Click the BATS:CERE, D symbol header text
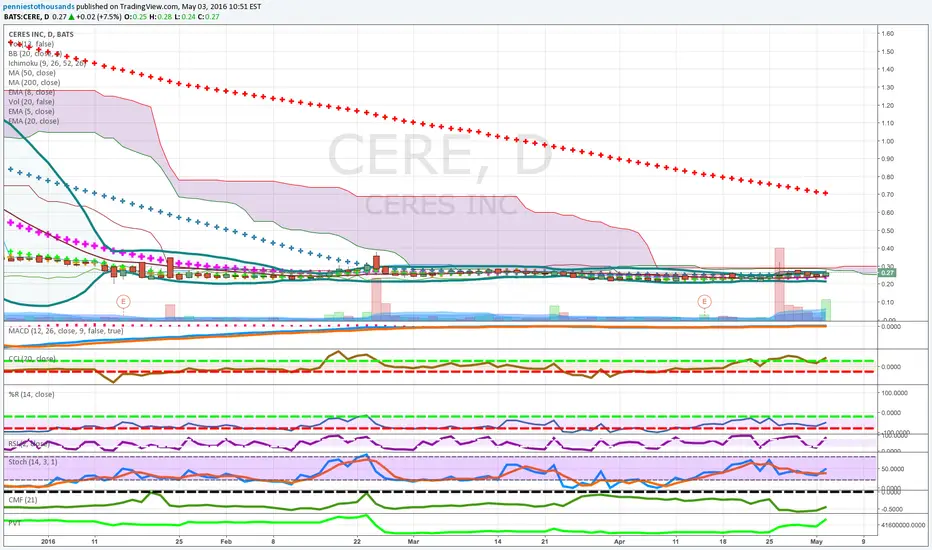The width and height of the screenshot is (932, 550). (27, 17)
